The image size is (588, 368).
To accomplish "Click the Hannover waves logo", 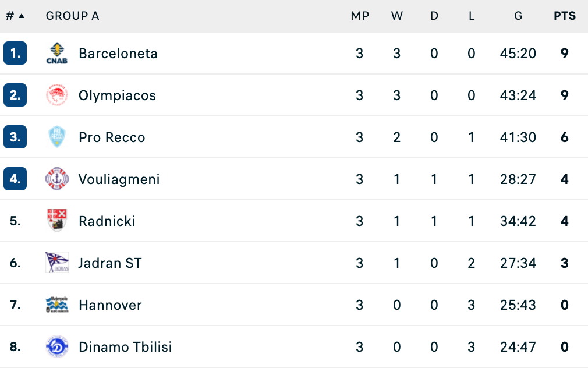I will pyautogui.click(x=57, y=305).
